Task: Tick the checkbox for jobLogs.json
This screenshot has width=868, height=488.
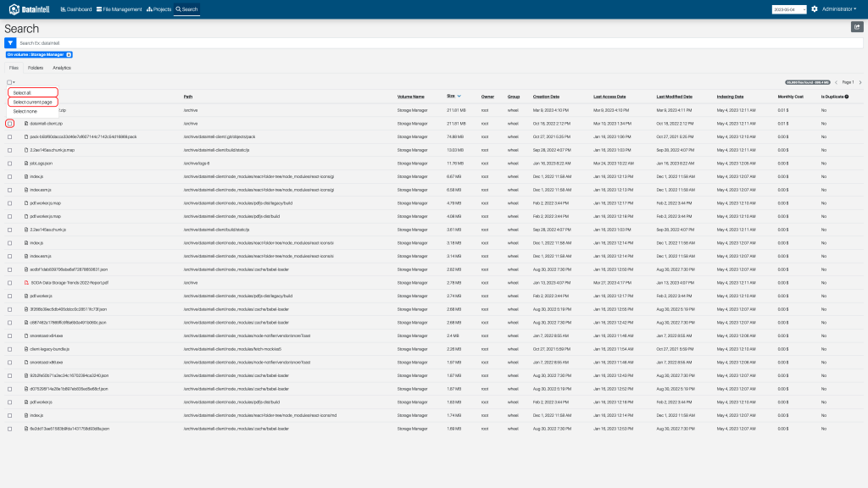Action: 10,164
